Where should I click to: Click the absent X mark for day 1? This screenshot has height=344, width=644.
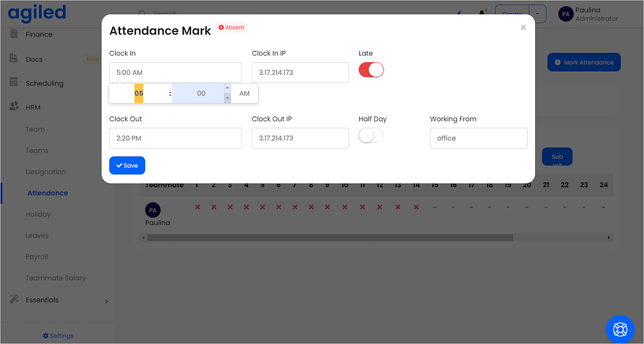tap(197, 207)
